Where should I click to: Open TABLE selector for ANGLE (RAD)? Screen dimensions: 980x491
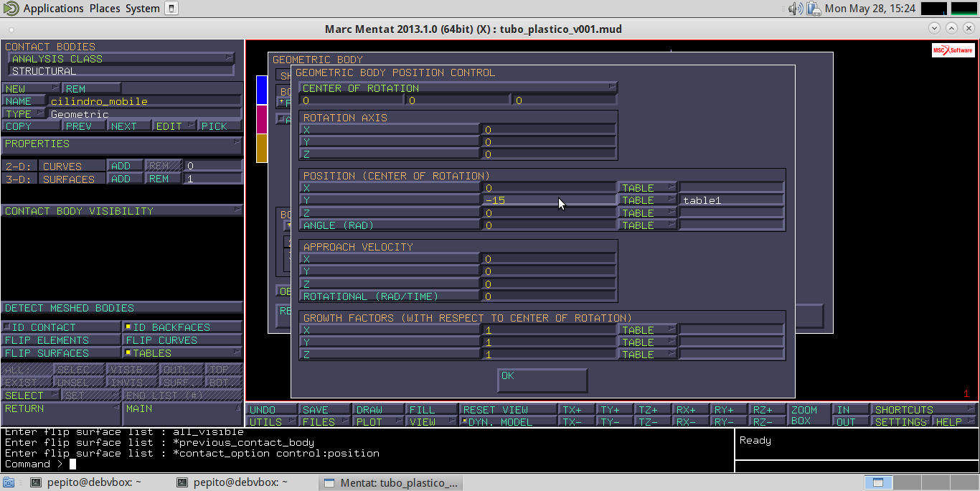(648, 225)
